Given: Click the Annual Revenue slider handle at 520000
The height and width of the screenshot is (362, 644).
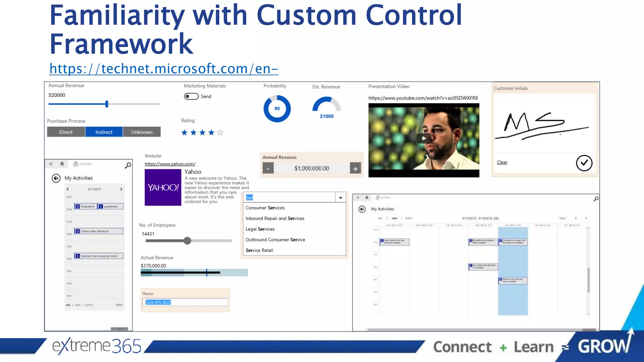Looking at the screenshot, I should pyautogui.click(x=107, y=104).
